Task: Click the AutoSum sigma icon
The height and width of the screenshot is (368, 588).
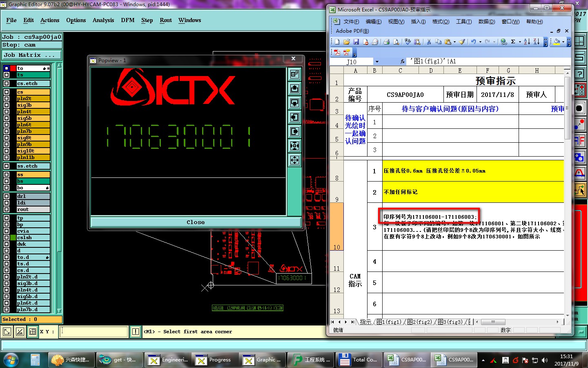Action: point(513,42)
